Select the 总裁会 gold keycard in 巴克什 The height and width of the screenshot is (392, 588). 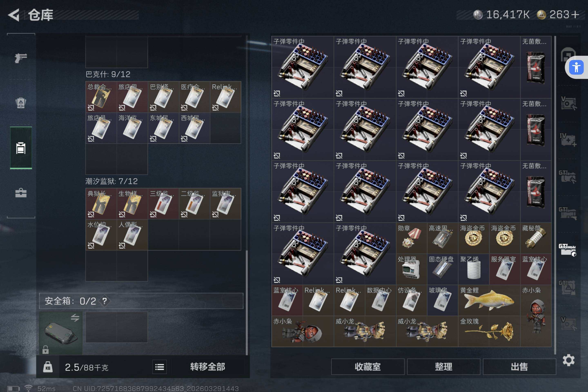click(x=101, y=97)
